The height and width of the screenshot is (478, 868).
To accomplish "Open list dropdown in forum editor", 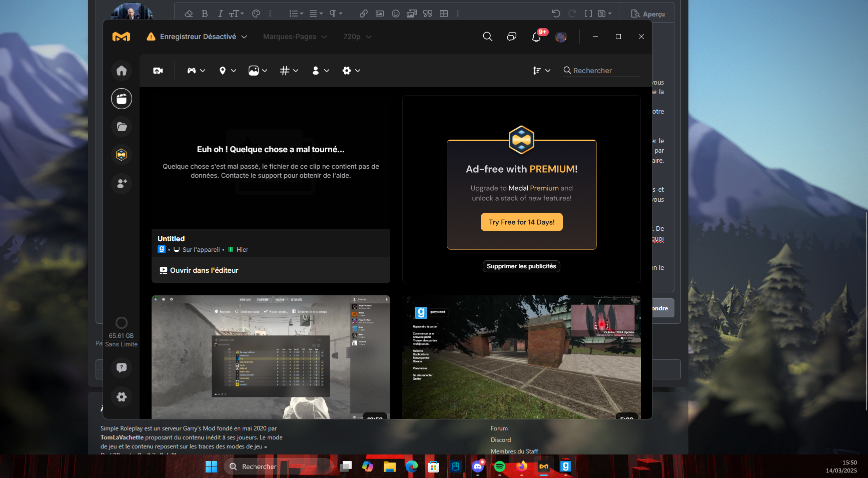I will click(x=296, y=14).
